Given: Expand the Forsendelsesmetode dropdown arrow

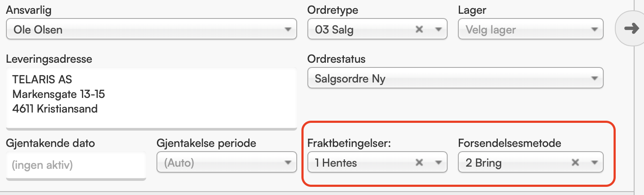Looking at the screenshot, I should (x=594, y=163).
